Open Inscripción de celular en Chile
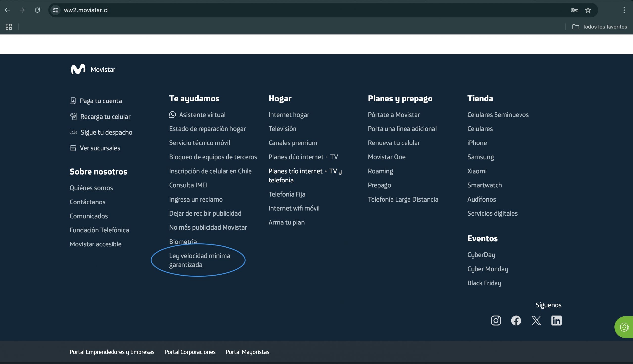Viewport: 633px width, 364px height. [210, 171]
